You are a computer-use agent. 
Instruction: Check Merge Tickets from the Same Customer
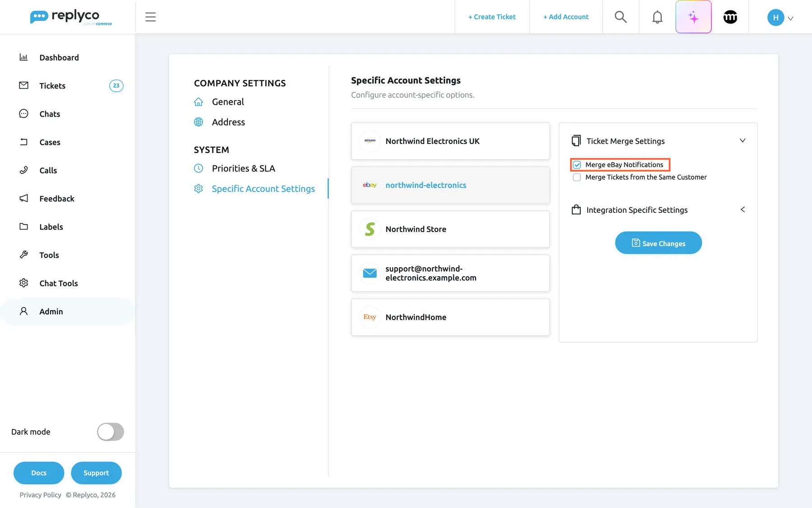click(577, 177)
